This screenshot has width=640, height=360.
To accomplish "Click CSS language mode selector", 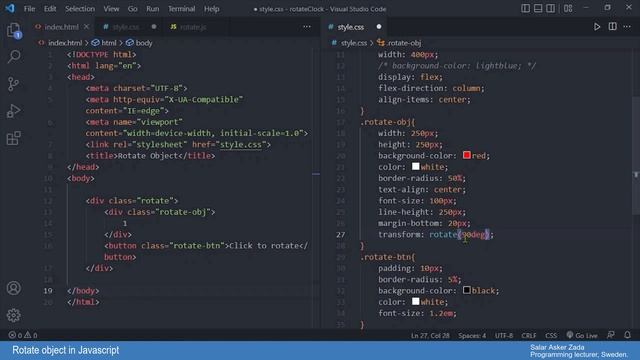I will click(551, 336).
